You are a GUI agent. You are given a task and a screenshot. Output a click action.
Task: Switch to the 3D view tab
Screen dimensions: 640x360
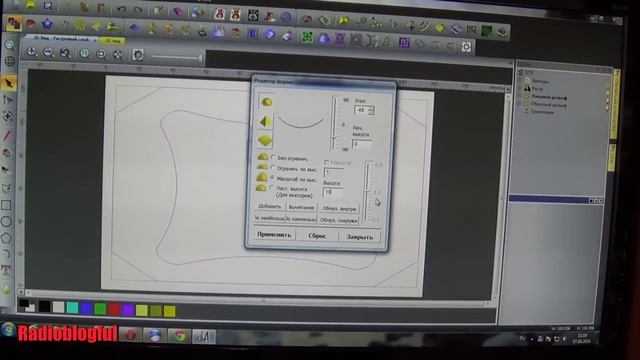click(111, 41)
